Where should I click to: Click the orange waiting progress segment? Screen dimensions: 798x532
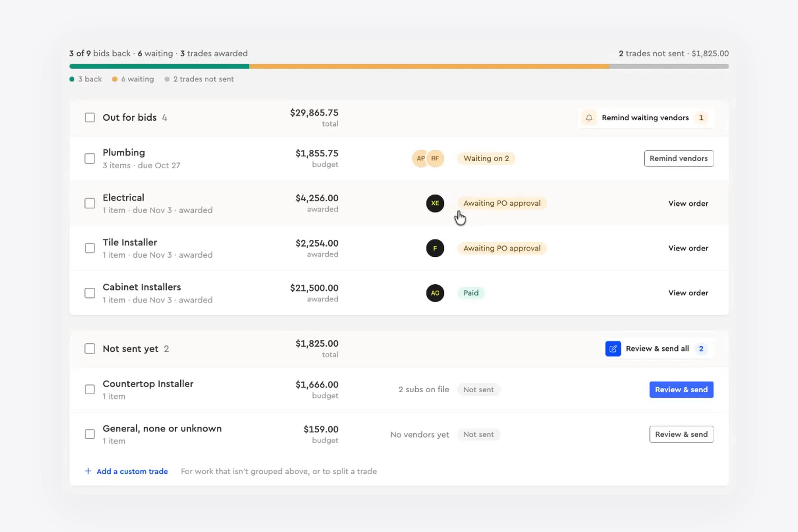pos(429,66)
